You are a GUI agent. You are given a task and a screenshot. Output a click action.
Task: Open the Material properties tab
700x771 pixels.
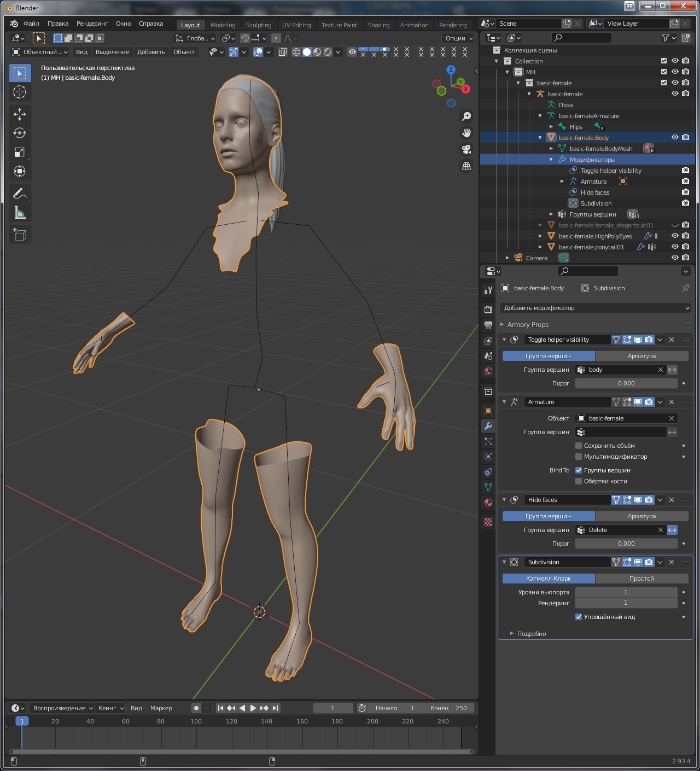tap(488, 503)
